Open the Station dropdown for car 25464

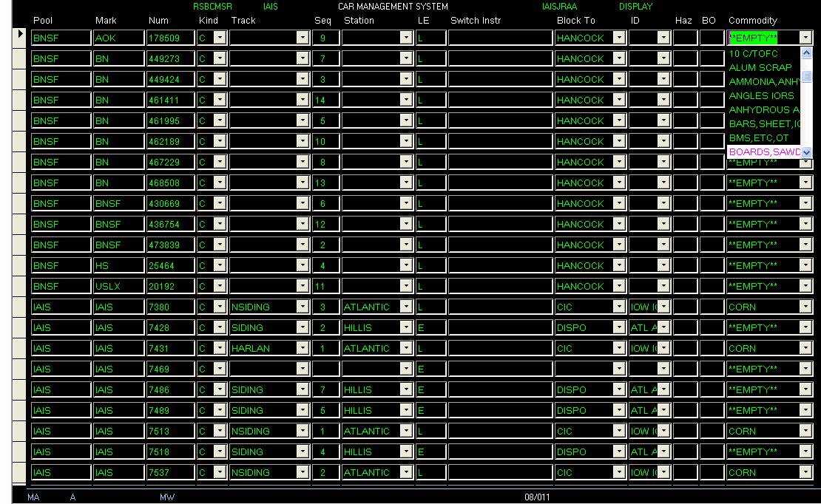(406, 265)
